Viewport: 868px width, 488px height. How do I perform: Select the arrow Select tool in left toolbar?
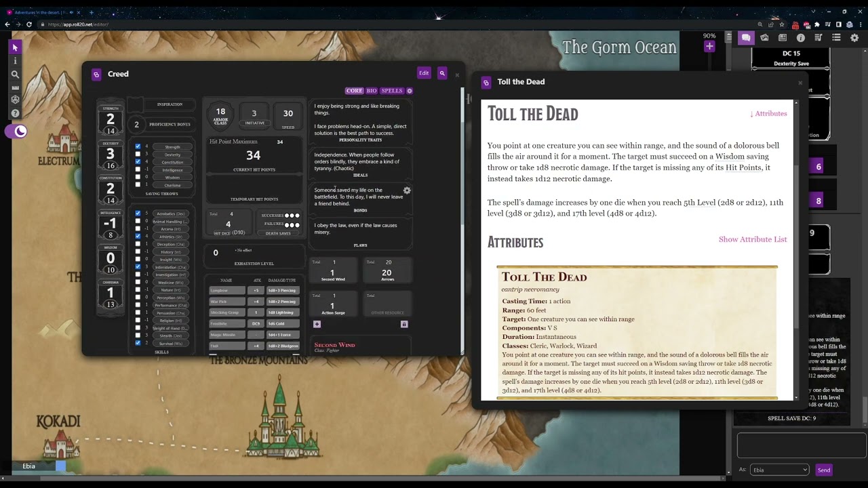coord(15,47)
